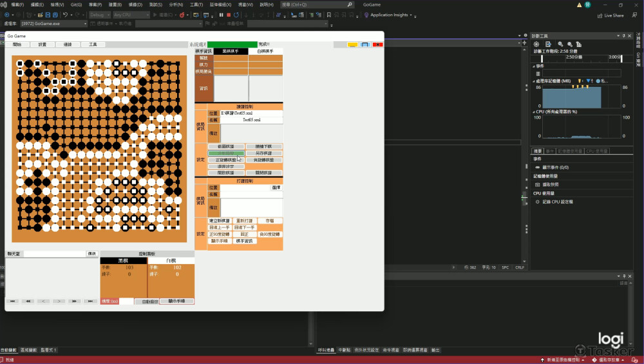This screenshot has height=364, width=644.
Task: Click the yellow minimize button in Go Game
Action: pyautogui.click(x=352, y=44)
